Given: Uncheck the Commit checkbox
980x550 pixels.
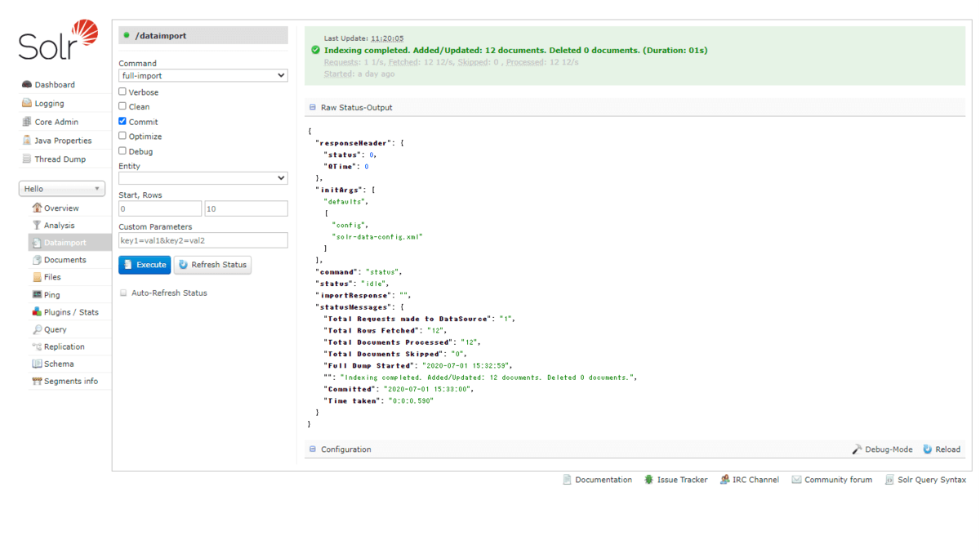Looking at the screenshot, I should 122,121.
